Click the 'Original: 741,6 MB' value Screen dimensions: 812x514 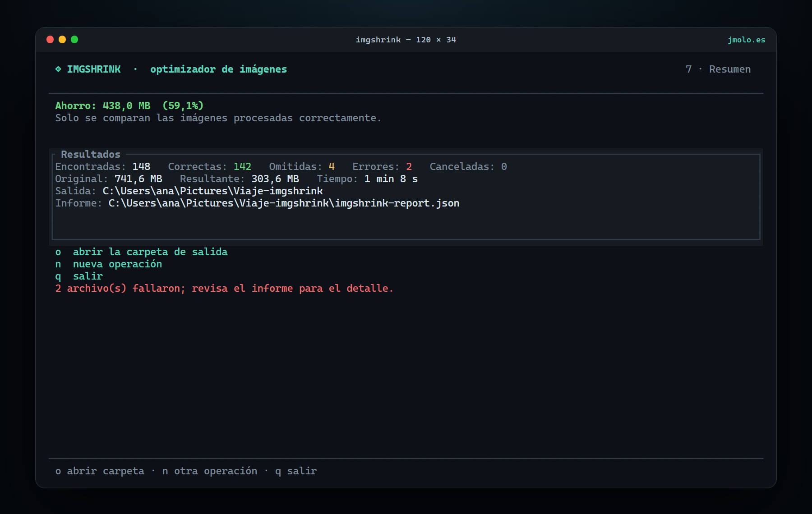(x=109, y=179)
